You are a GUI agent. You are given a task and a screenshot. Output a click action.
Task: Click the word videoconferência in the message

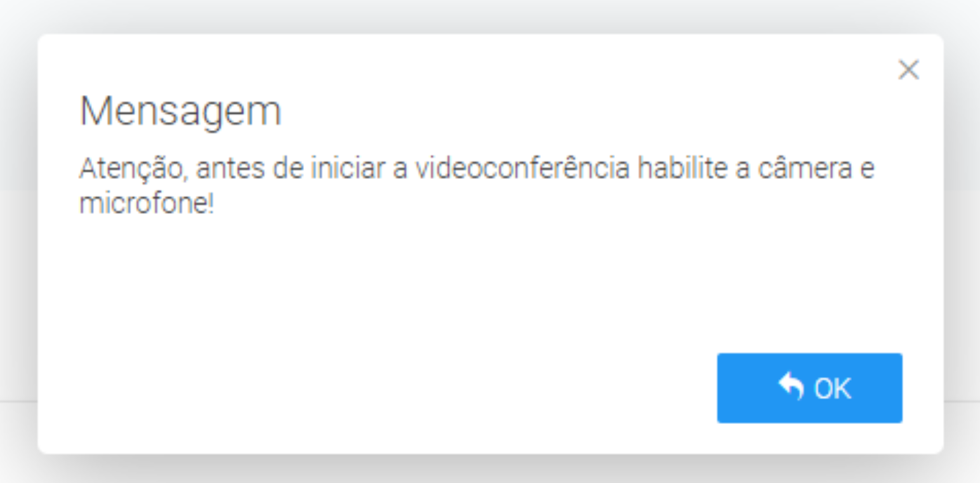(522, 169)
